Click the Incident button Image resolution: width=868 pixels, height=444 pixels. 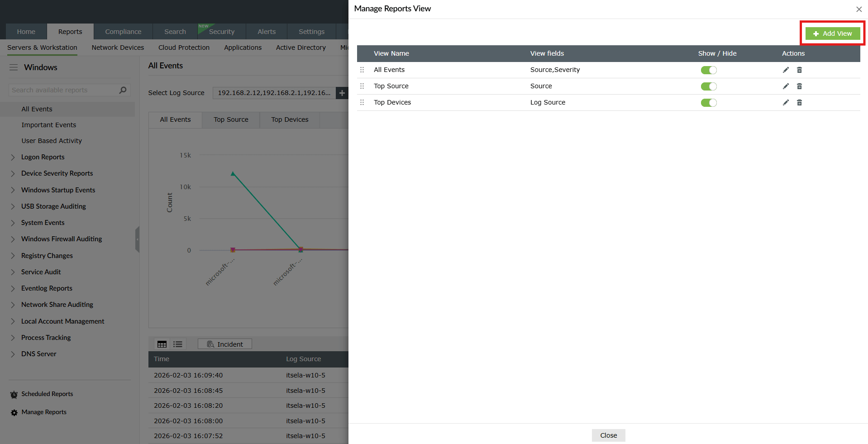[225, 344]
